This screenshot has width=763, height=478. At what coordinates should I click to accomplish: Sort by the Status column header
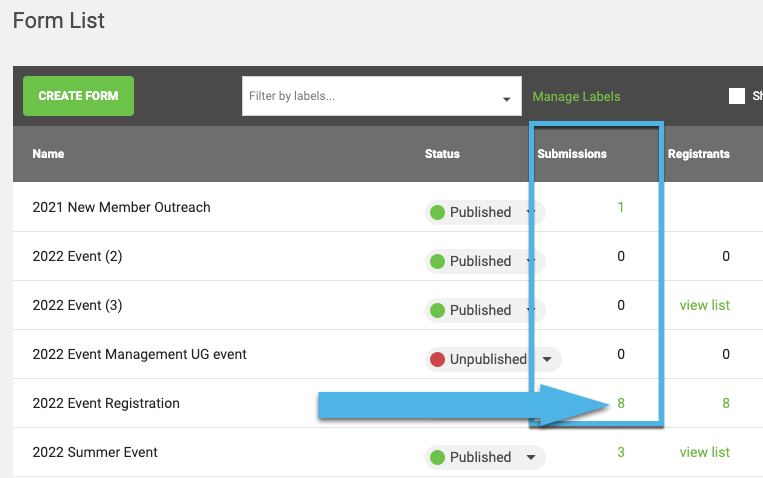coord(442,154)
